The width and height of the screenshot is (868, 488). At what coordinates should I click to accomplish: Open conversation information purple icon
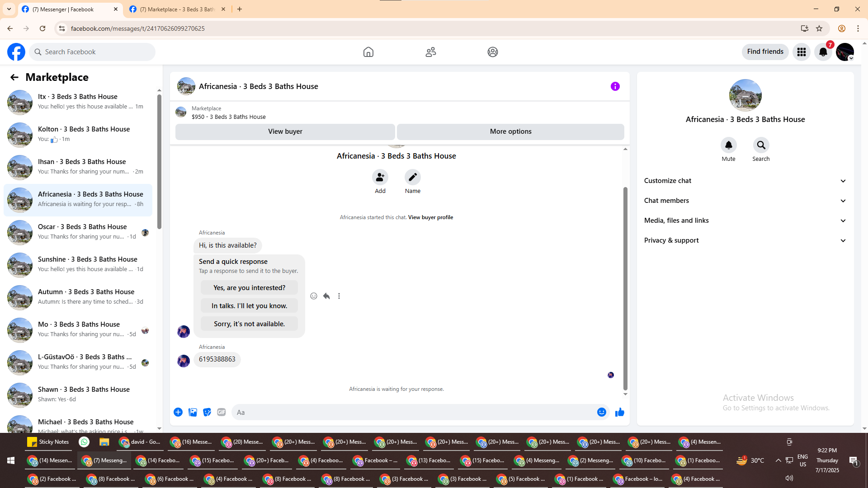pyautogui.click(x=615, y=86)
